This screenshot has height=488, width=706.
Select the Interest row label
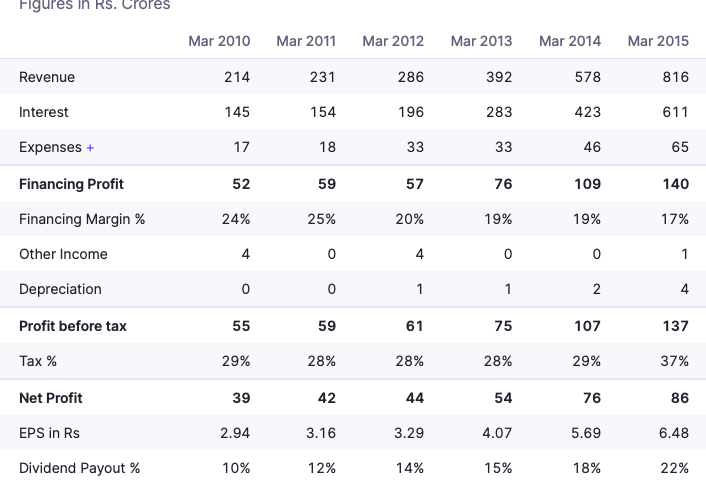click(x=44, y=112)
